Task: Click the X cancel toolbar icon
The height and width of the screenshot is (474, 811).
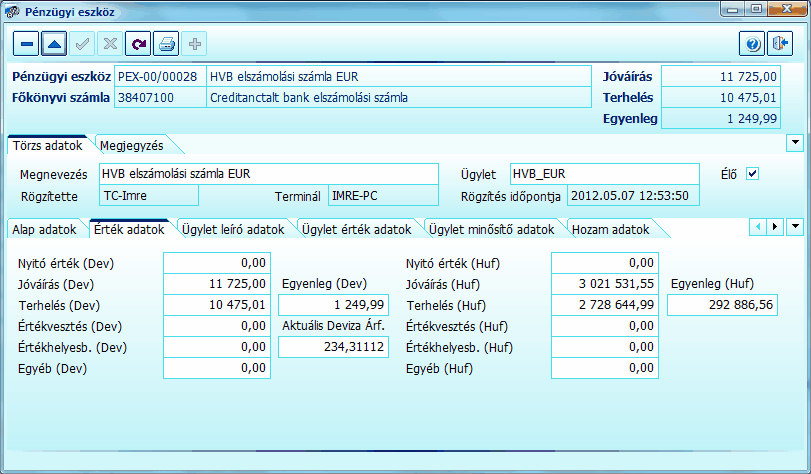Action: (110, 44)
